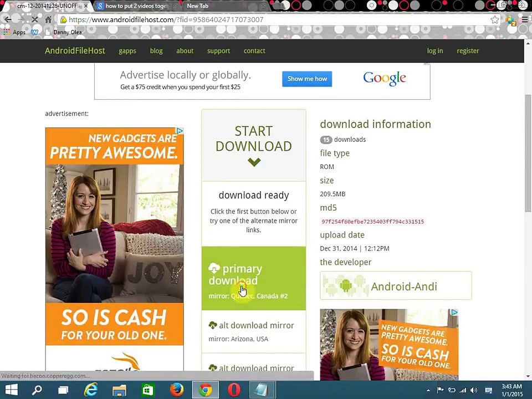Viewport: 532px width, 399px height.
Task: Select the md5 hash text
Action: pyautogui.click(x=373, y=222)
